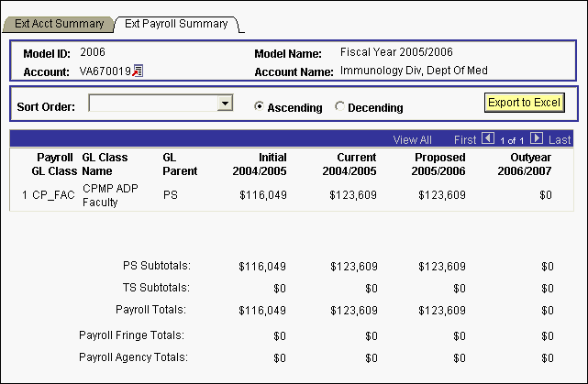Click the View All link
588x384 pixels.
tap(412, 140)
